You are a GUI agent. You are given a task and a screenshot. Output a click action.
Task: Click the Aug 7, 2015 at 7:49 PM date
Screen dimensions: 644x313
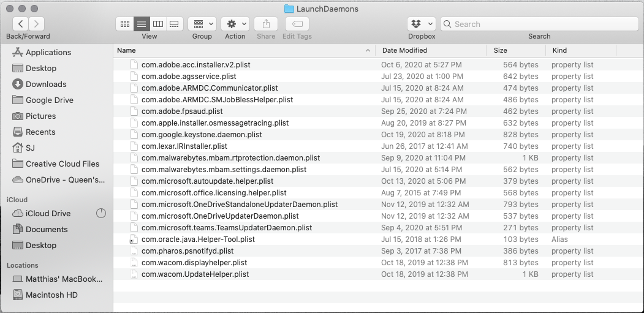[x=421, y=193]
